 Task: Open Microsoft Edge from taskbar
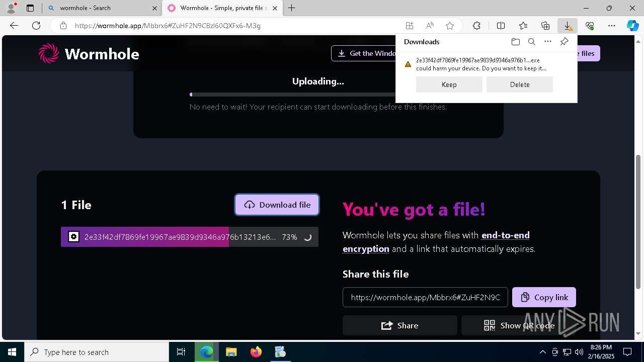tap(207, 352)
